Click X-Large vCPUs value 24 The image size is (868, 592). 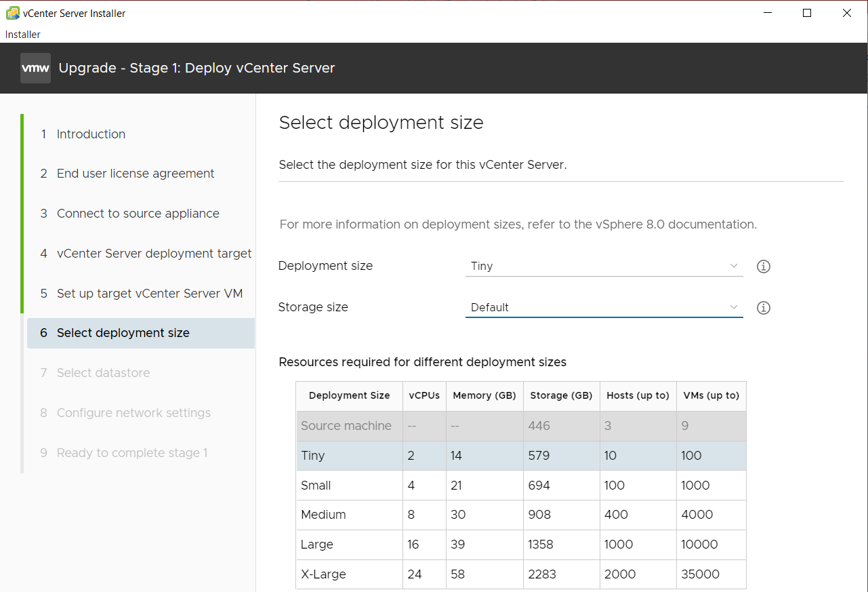415,574
